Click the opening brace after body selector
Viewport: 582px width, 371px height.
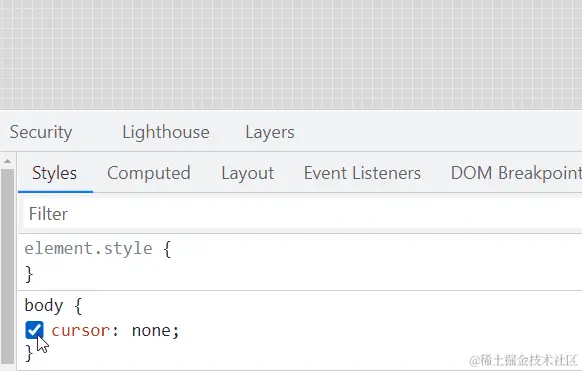(x=78, y=306)
